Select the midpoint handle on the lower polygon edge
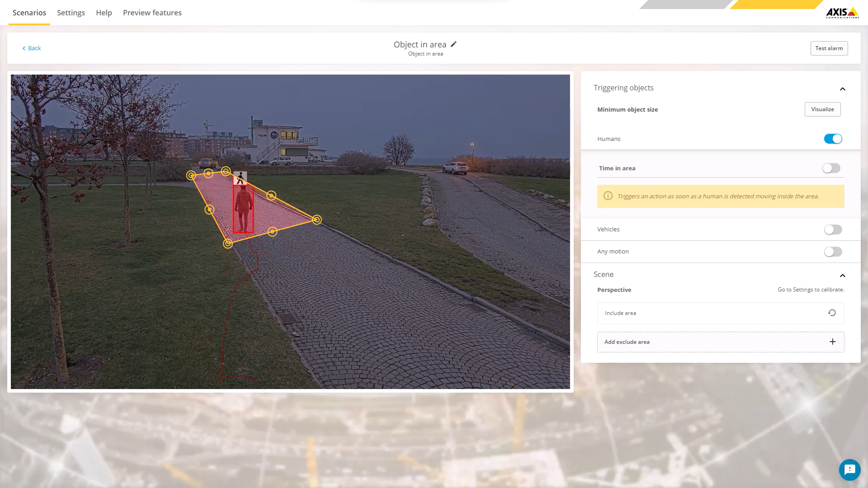868x488 pixels. [x=272, y=232]
